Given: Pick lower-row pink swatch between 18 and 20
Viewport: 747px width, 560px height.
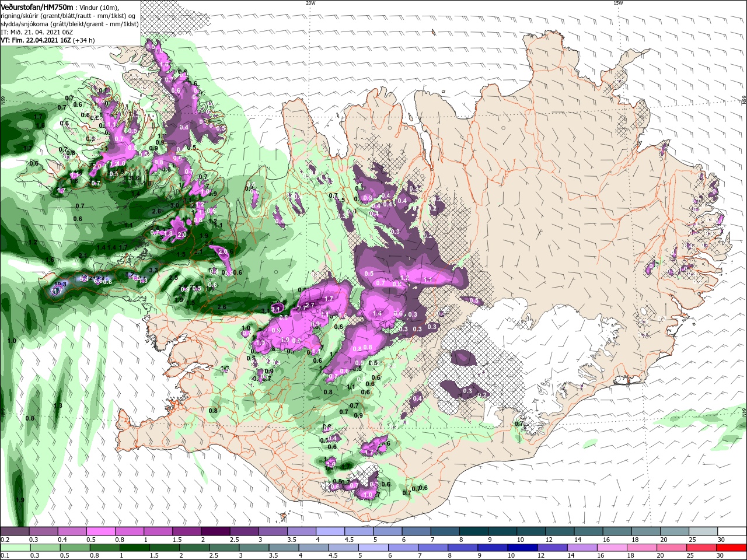Looking at the screenshot, I should pyautogui.click(x=643, y=548).
